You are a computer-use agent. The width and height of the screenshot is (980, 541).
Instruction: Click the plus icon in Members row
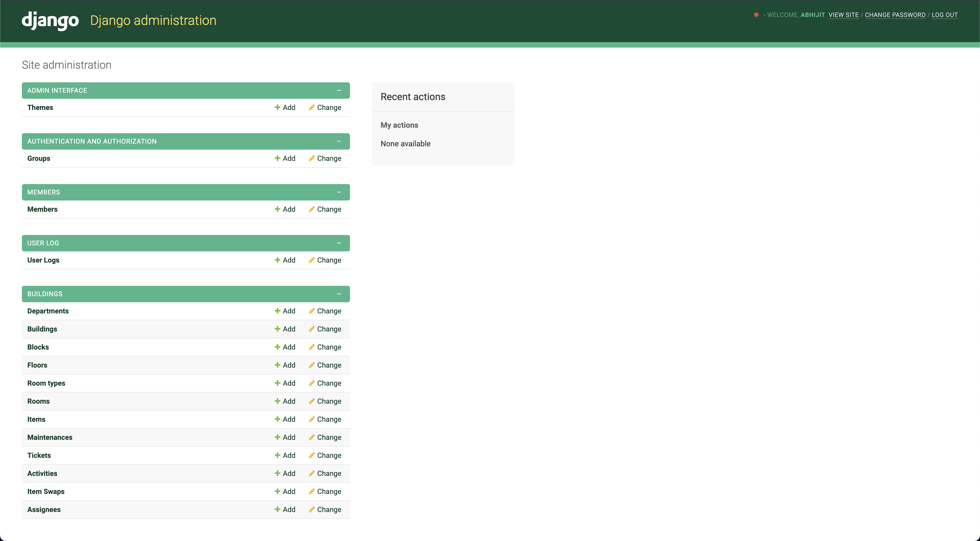click(277, 209)
